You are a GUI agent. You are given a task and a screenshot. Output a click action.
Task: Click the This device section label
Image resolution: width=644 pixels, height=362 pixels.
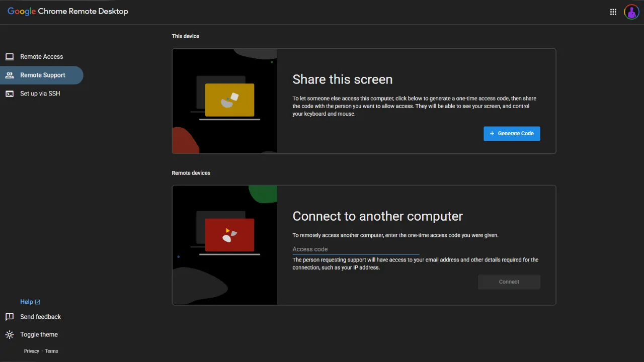pyautogui.click(x=186, y=36)
